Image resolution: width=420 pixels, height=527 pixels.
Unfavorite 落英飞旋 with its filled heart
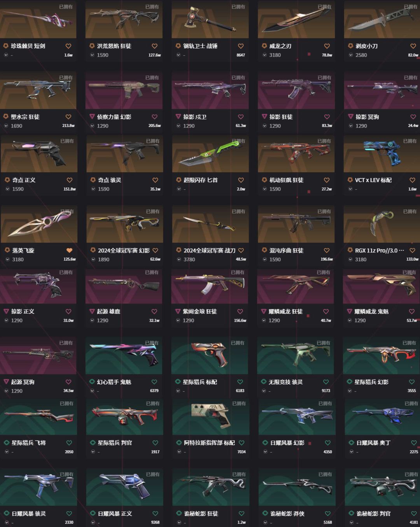tap(69, 250)
